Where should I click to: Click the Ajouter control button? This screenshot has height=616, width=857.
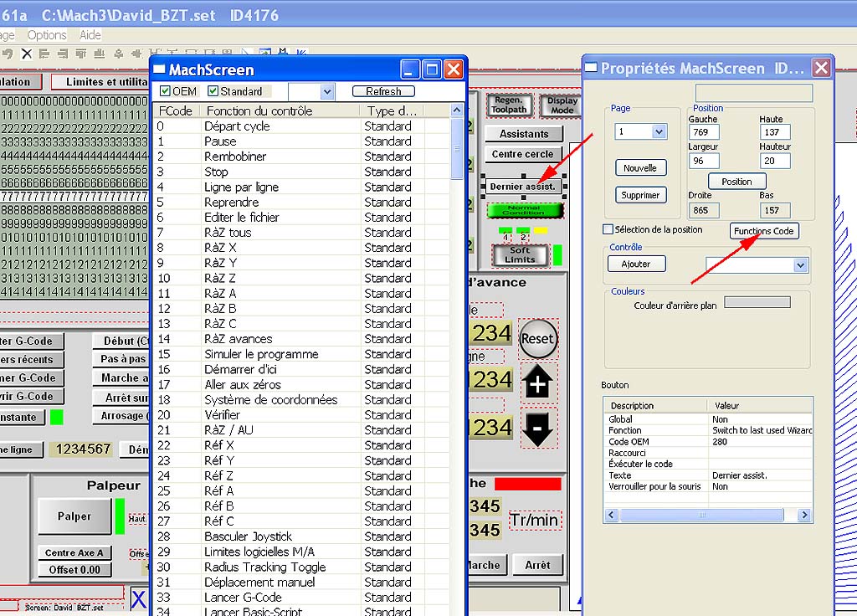pyautogui.click(x=636, y=264)
